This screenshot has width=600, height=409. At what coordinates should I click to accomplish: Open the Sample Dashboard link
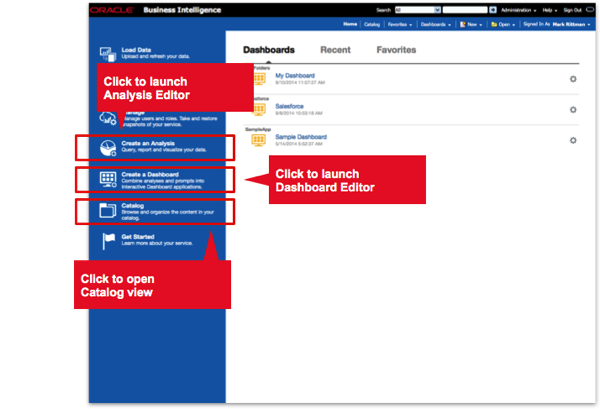(x=301, y=137)
